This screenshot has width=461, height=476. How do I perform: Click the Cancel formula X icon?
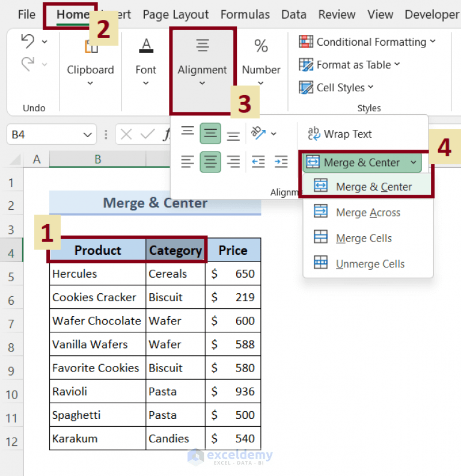point(126,134)
